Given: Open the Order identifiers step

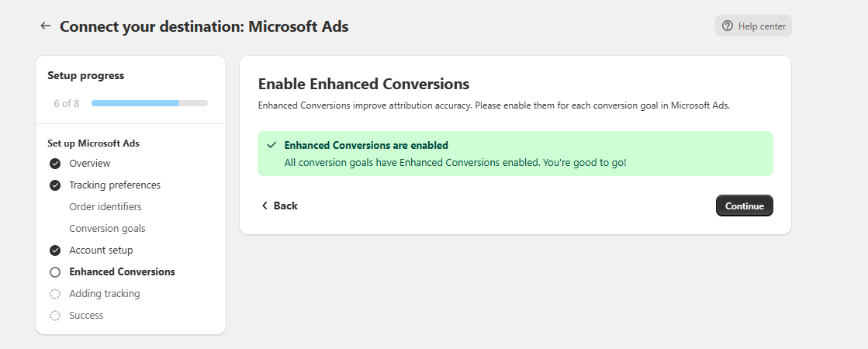Looking at the screenshot, I should point(105,207).
